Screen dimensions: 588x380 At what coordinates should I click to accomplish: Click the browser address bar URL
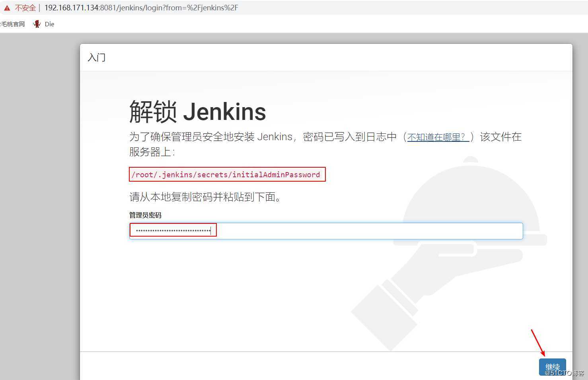click(141, 8)
